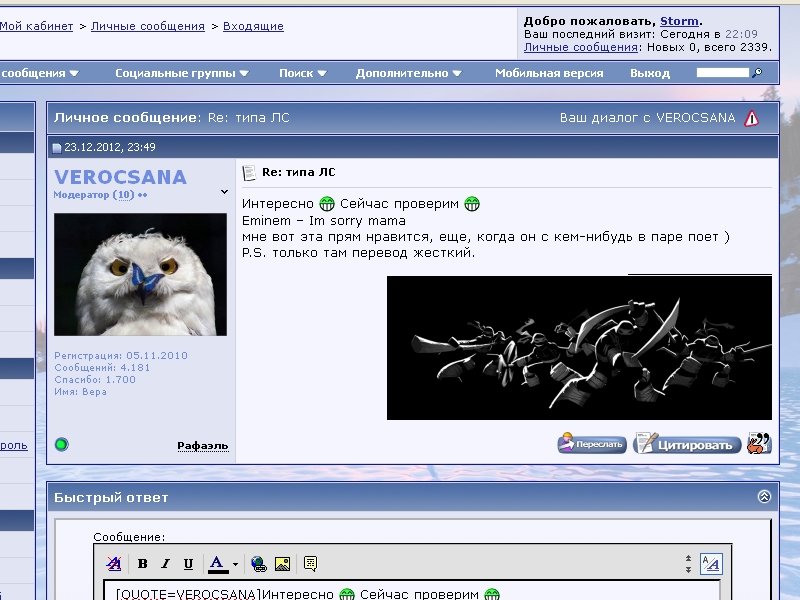Viewport: 800px width, 600px height.
Task: Open the сообщения dropdown menu
Action: click(40, 73)
